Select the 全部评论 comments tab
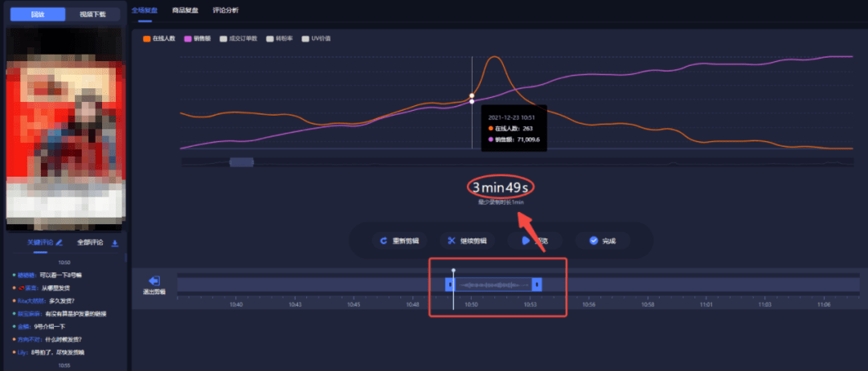Image resolution: width=868 pixels, height=371 pixels. click(x=90, y=243)
